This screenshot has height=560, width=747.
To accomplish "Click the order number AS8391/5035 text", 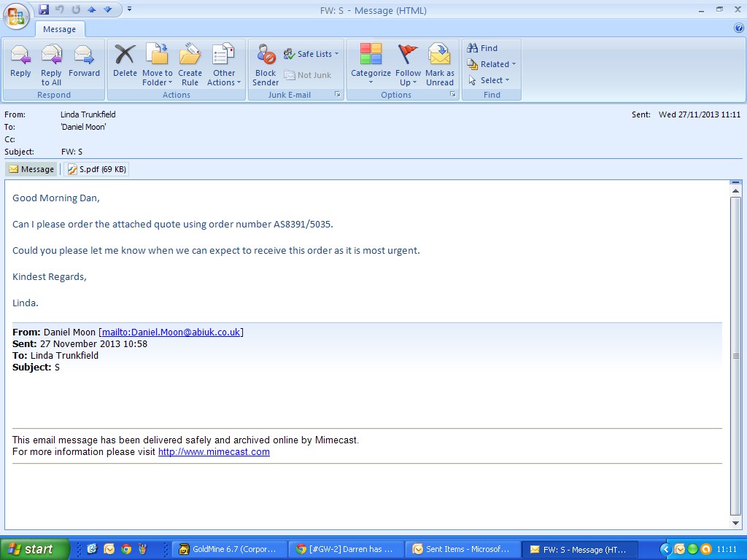I will tap(302, 224).
